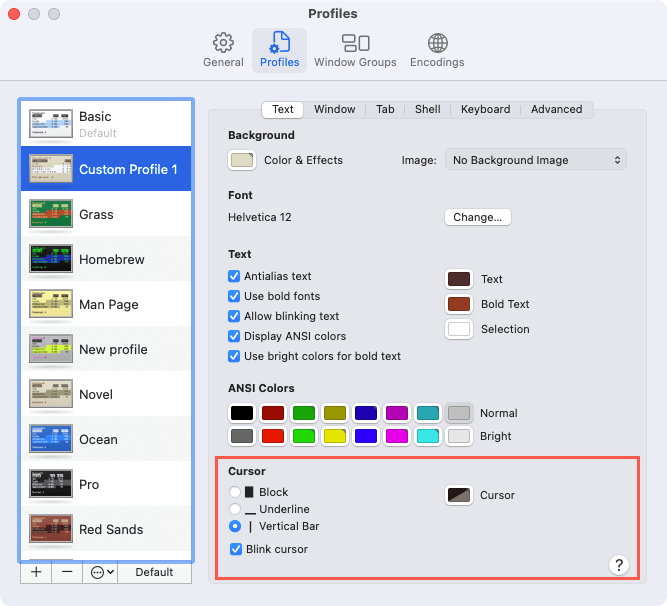Toggle Antialias text checkbox

tap(234, 276)
